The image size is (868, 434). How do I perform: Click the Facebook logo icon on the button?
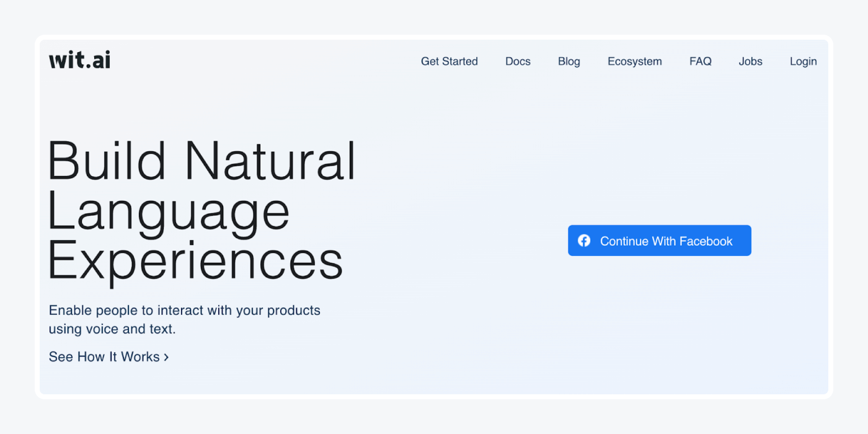pyautogui.click(x=584, y=241)
